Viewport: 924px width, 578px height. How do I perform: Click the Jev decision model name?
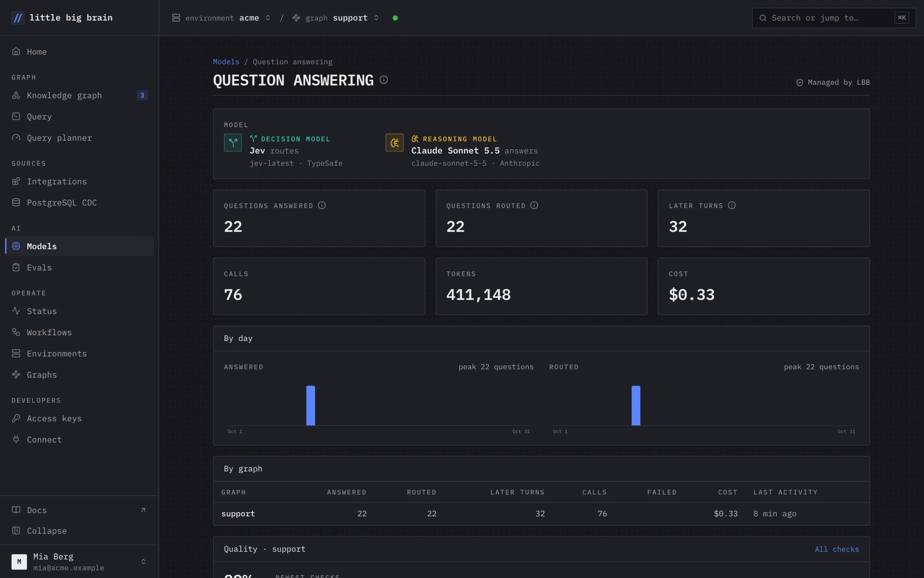tap(257, 151)
